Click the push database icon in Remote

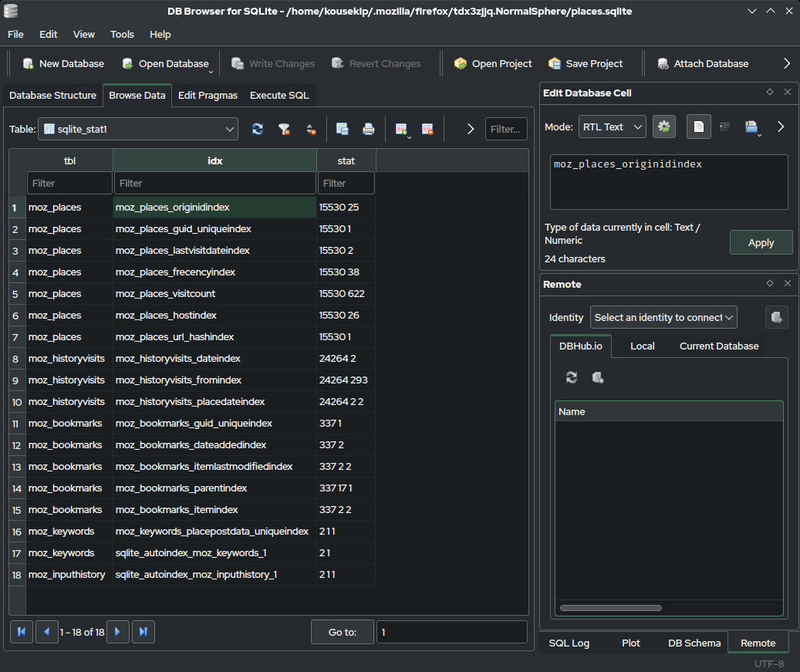pos(597,377)
